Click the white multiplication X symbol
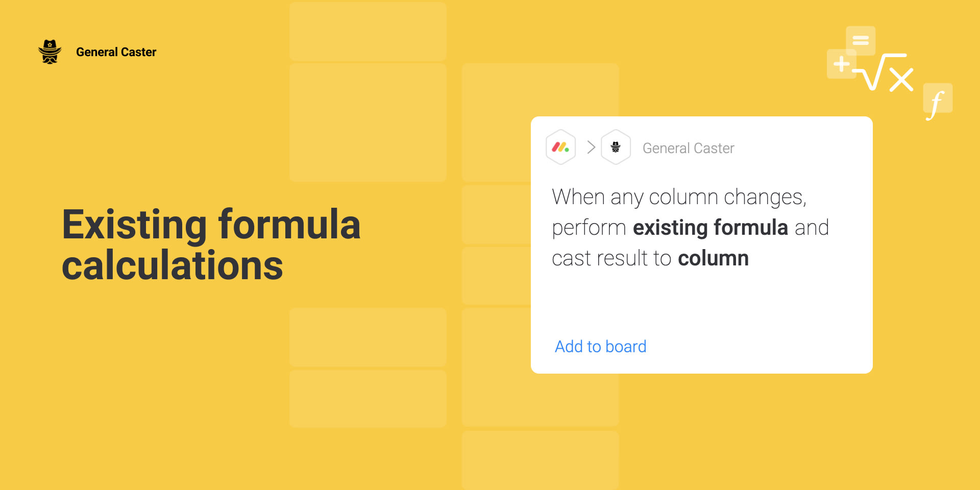Image resolution: width=980 pixels, height=490 pixels. 901,80
